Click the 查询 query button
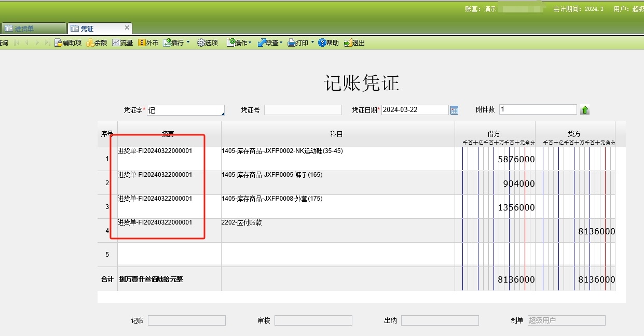This screenshot has width=644, height=336. (4, 43)
